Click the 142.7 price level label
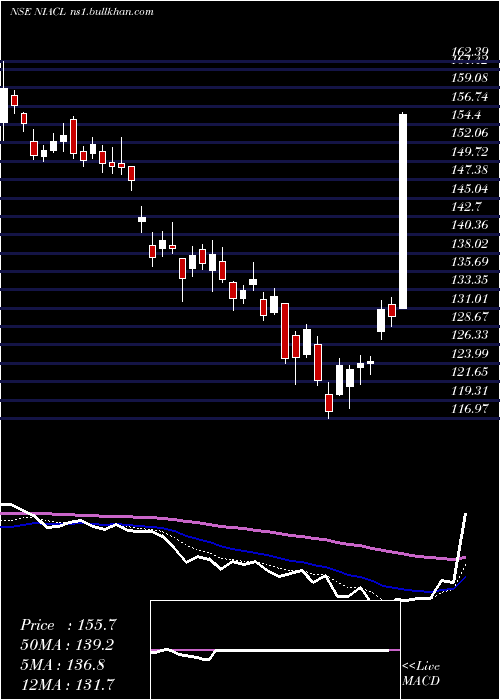 468,207
